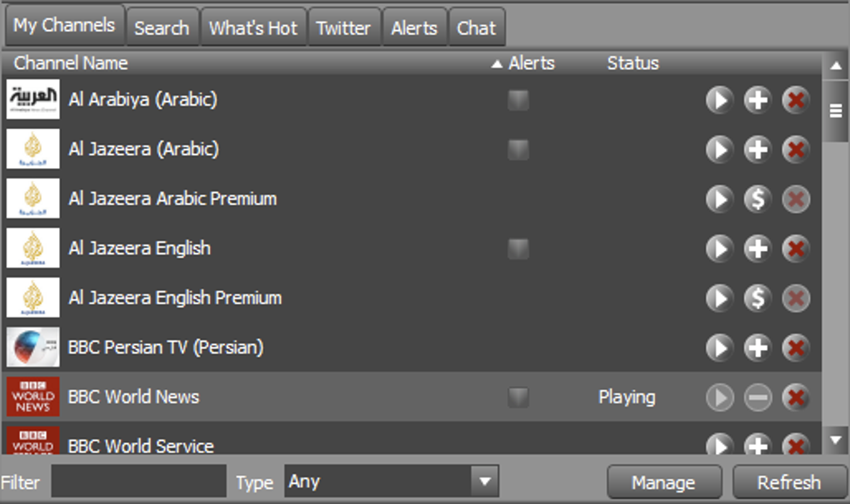The image size is (850, 504).
Task: Open the Type dropdown set to Any
Action: [x=392, y=482]
